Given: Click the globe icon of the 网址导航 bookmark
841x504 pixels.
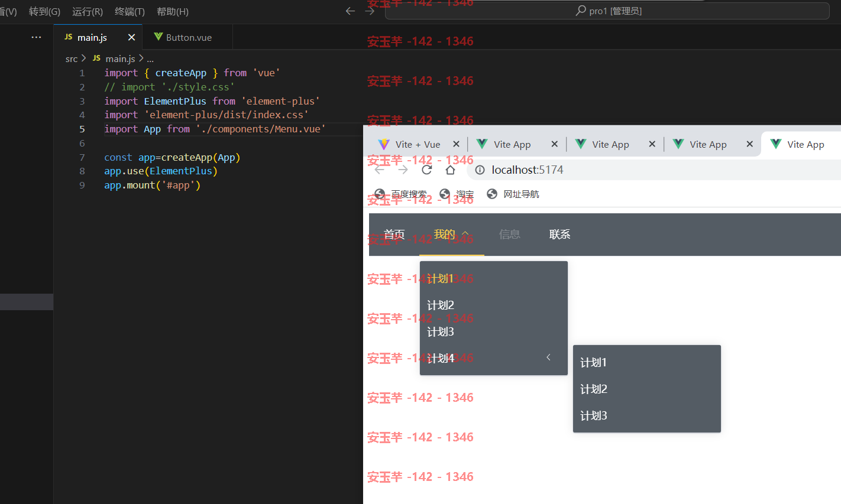Looking at the screenshot, I should 492,194.
